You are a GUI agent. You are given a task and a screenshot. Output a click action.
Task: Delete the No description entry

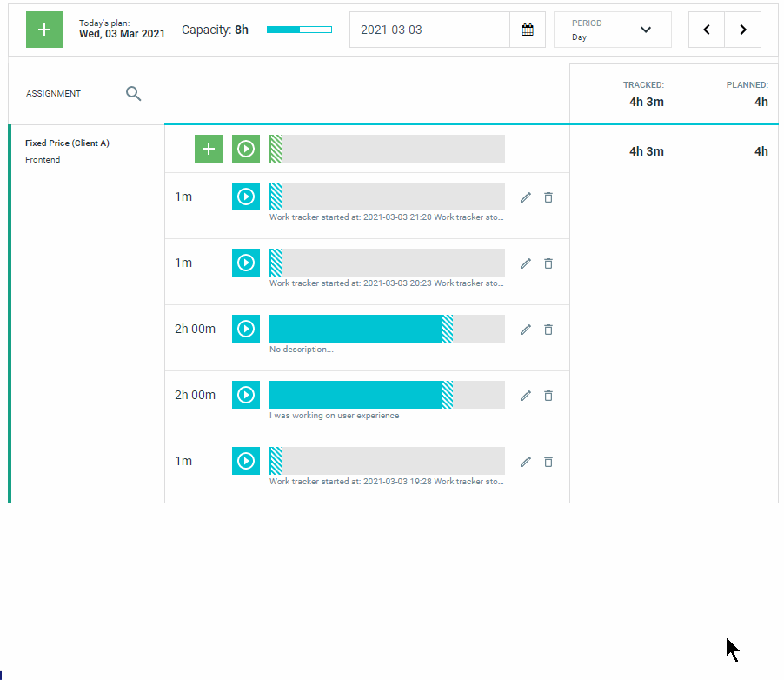(548, 330)
